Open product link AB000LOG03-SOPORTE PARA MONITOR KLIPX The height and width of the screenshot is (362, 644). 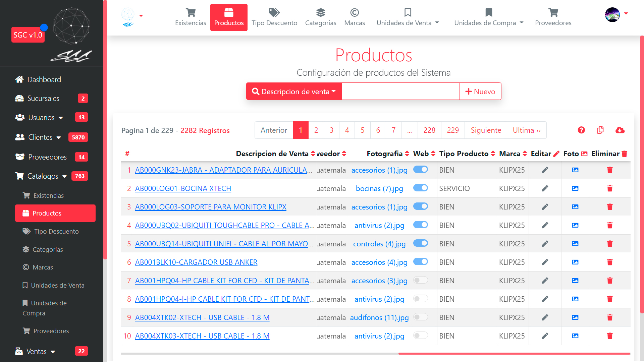[211, 207]
